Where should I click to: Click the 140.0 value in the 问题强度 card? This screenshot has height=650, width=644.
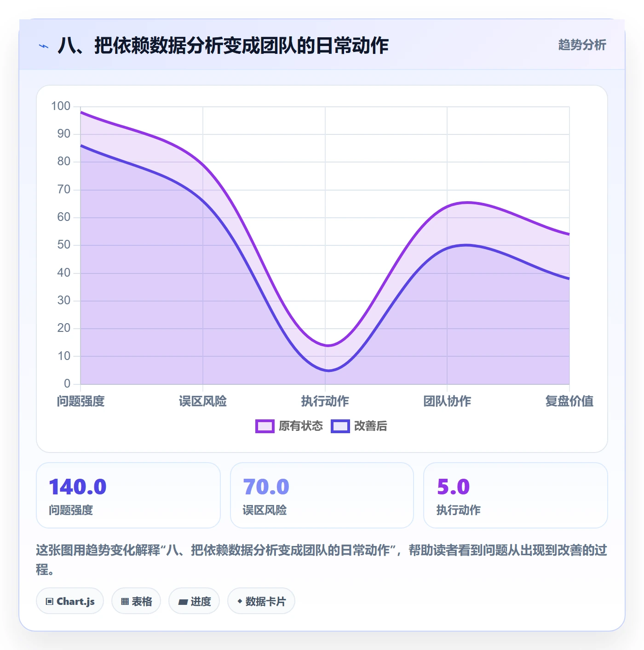pos(78,487)
